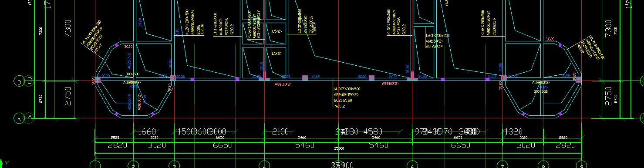Select grid axis bubble number 9
This screenshot has width=644, height=168.
pos(582,165)
